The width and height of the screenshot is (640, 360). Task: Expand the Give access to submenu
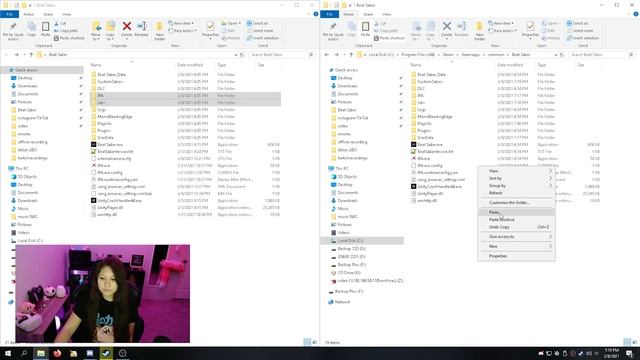tap(516, 237)
